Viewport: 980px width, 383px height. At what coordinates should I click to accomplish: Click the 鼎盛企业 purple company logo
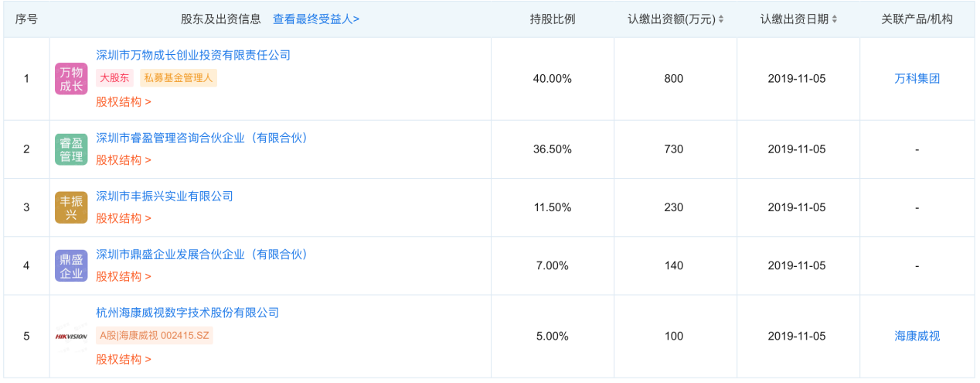[71, 265]
